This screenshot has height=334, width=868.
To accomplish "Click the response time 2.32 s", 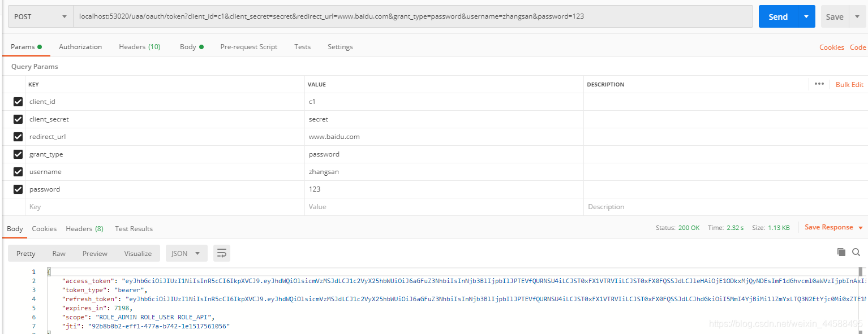I will 735,228.
